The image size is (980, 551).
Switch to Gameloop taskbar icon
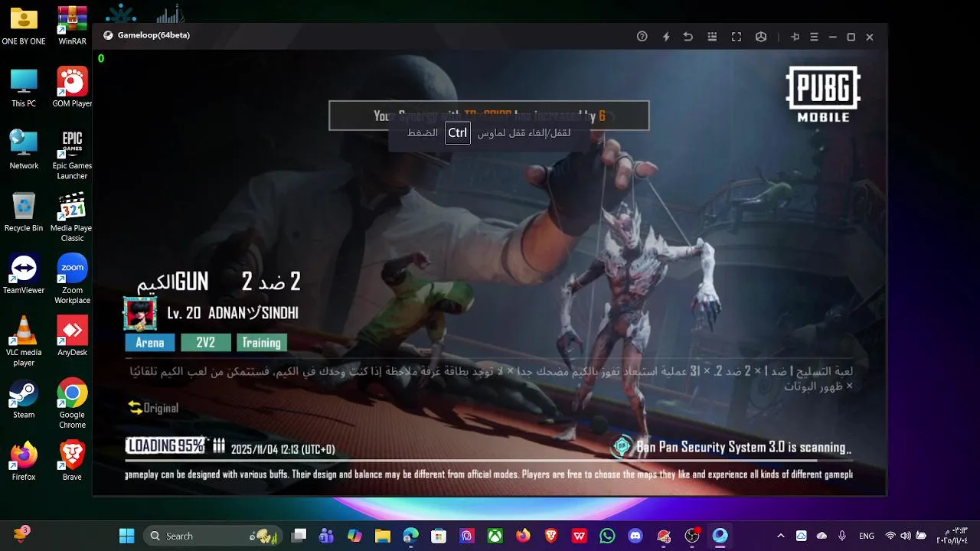[720, 536]
